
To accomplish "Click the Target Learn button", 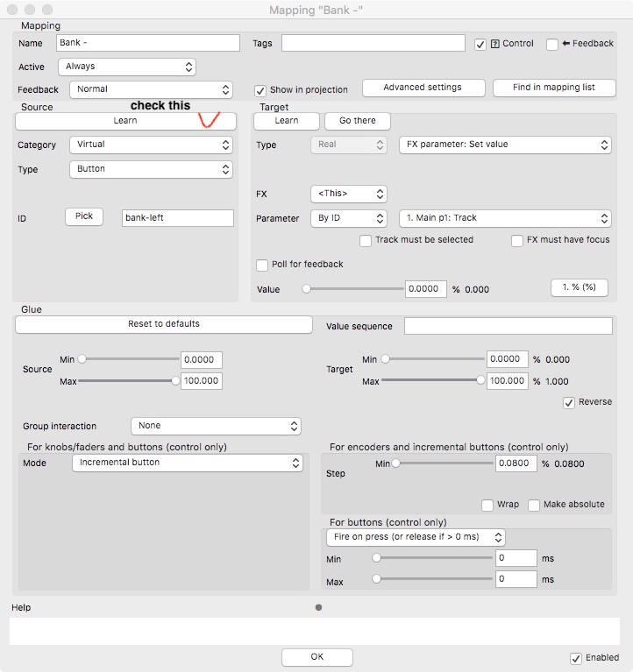I will (x=287, y=121).
